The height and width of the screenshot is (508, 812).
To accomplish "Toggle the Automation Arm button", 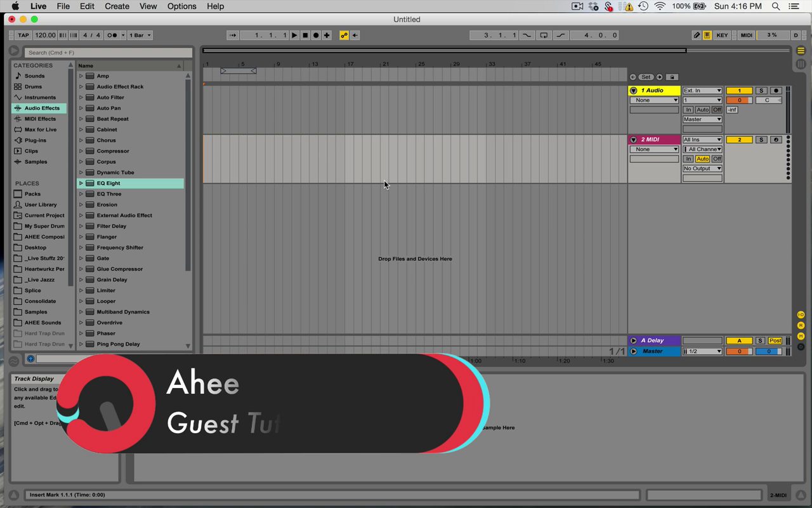I will pyautogui.click(x=344, y=36).
